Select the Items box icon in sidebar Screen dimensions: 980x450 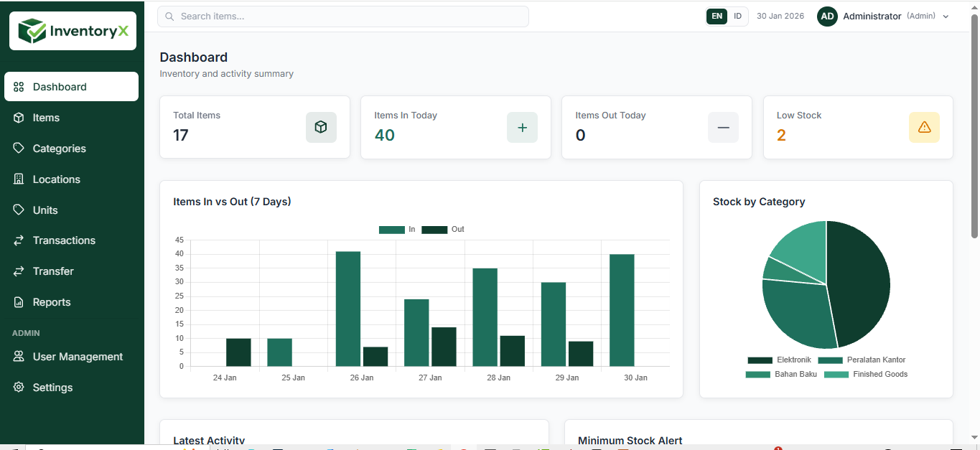(x=18, y=118)
